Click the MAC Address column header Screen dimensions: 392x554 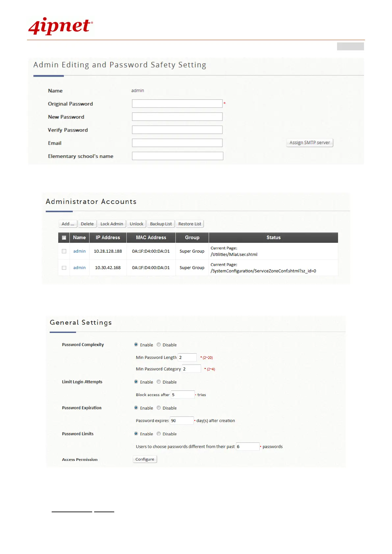151,238
